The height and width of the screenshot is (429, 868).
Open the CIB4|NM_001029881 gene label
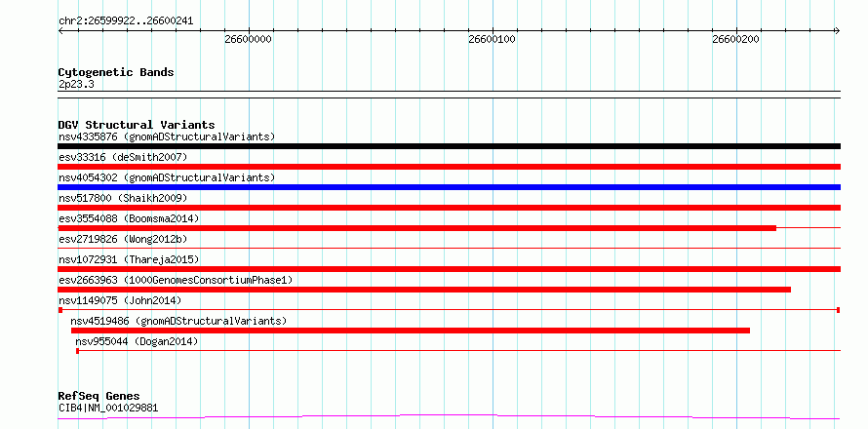(108, 408)
